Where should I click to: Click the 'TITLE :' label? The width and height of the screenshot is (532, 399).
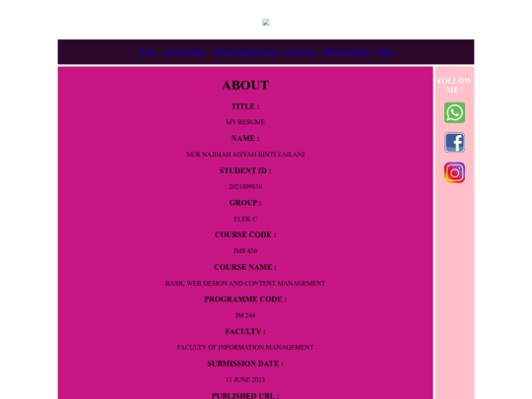click(x=245, y=106)
